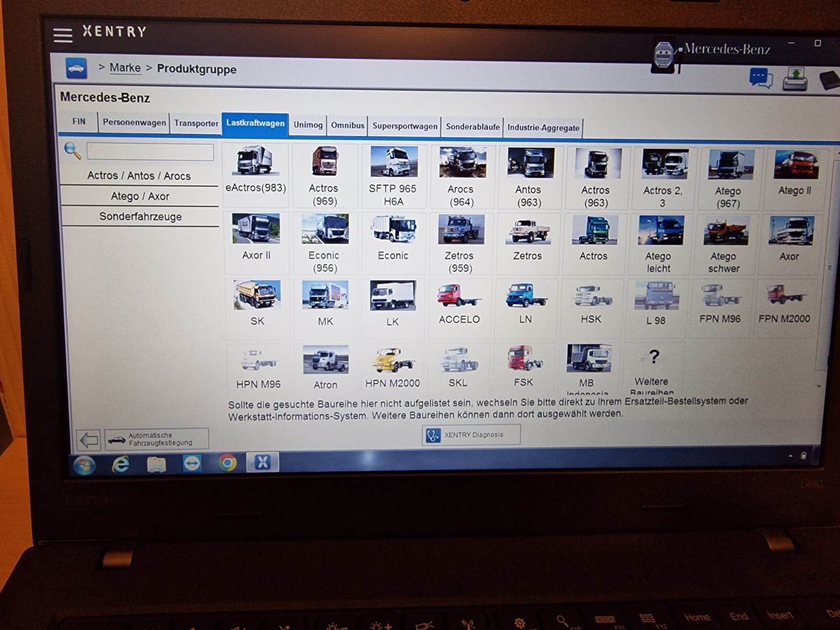Select the HPN M96 tile
The width and height of the screenshot is (840, 630).
click(x=258, y=369)
